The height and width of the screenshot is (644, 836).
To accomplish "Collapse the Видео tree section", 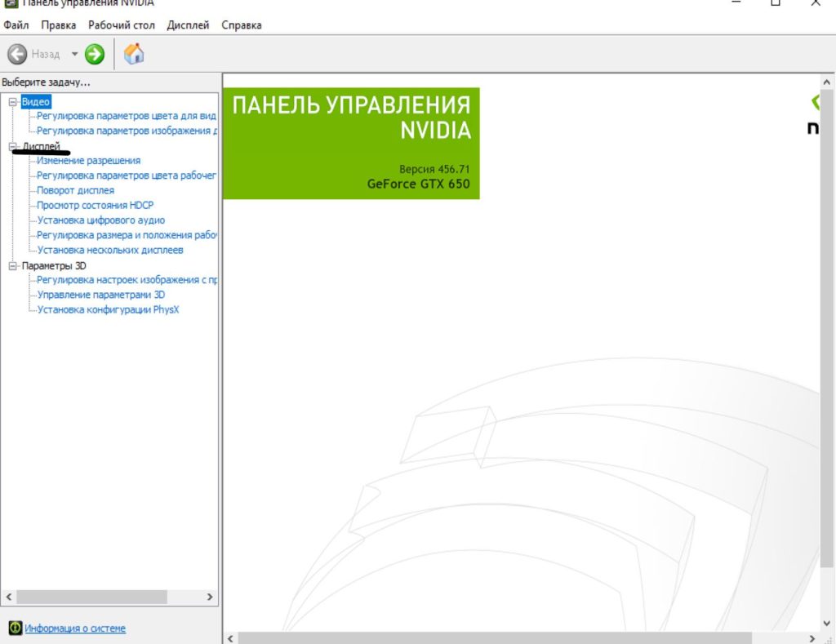I will 12,102.
